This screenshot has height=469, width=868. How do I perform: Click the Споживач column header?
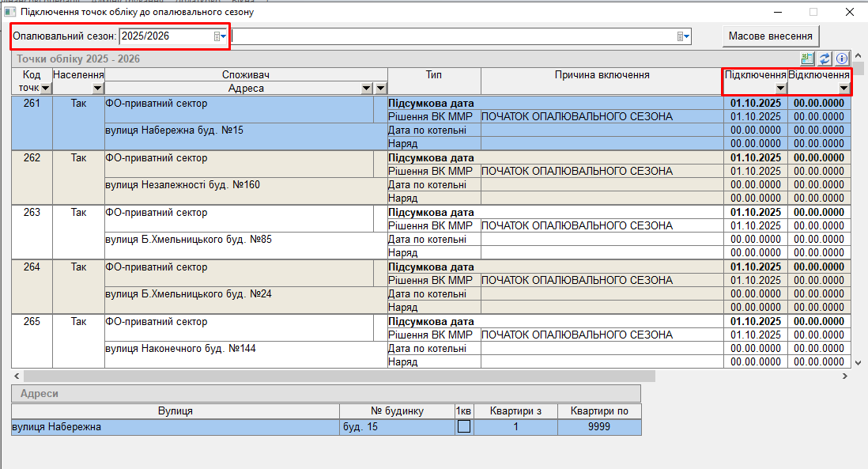pyautogui.click(x=245, y=74)
